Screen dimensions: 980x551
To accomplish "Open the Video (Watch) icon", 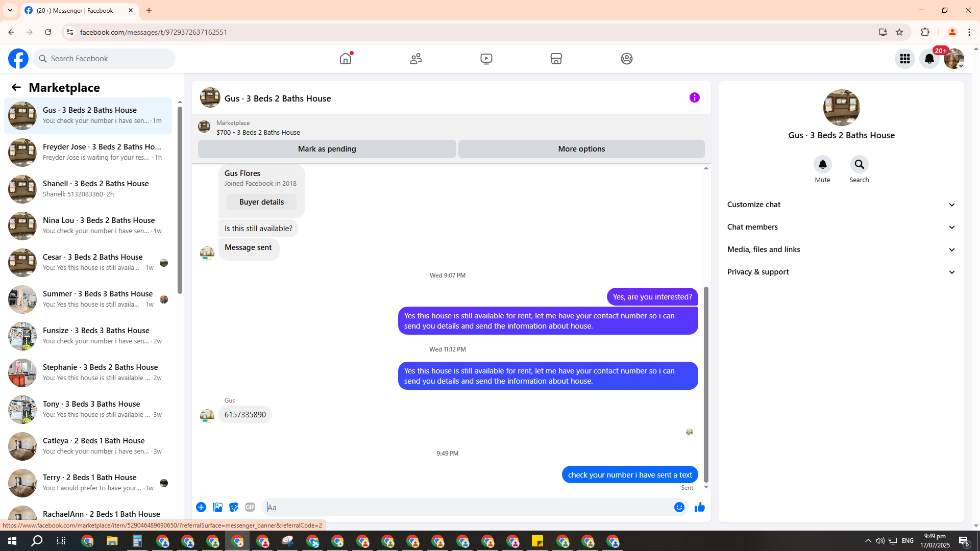I will [x=486, y=59].
